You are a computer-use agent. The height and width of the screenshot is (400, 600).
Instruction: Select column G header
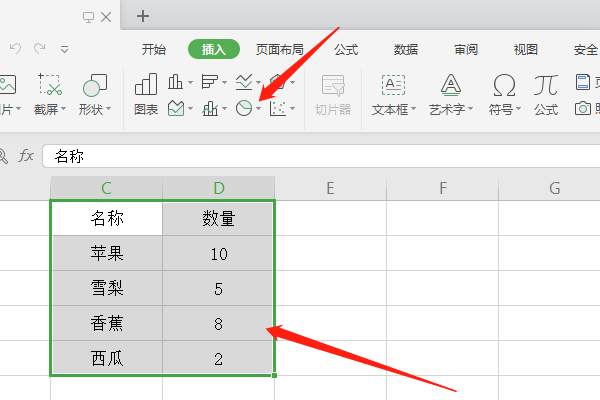point(554,188)
